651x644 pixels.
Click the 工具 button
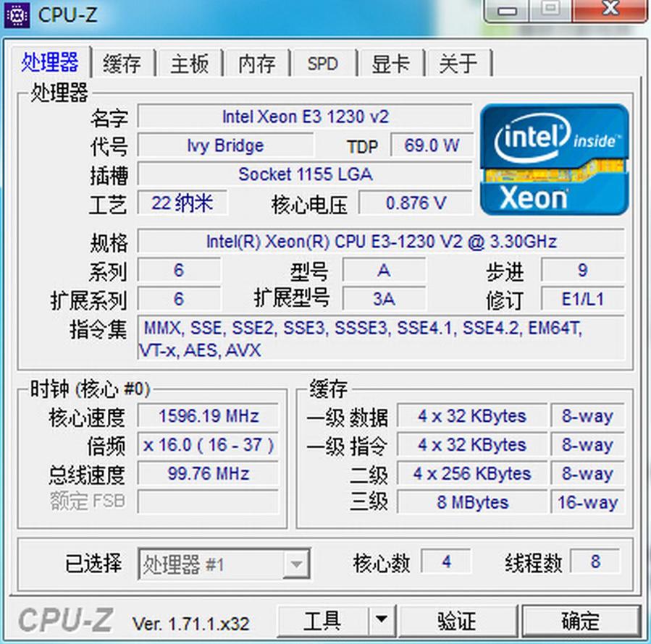pyautogui.click(x=322, y=621)
